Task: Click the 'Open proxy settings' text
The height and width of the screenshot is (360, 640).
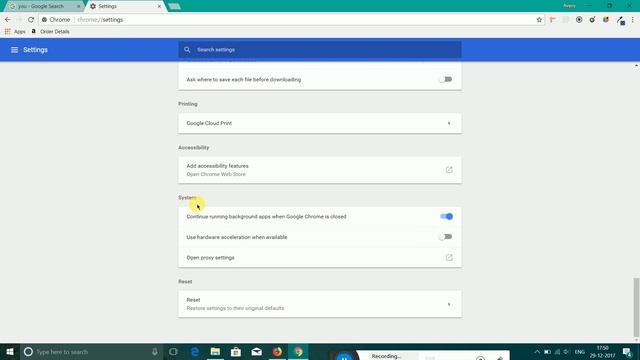Action: click(x=211, y=258)
